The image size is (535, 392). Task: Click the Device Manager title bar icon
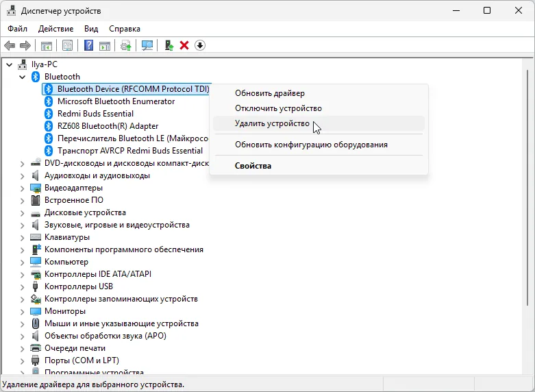(11, 11)
